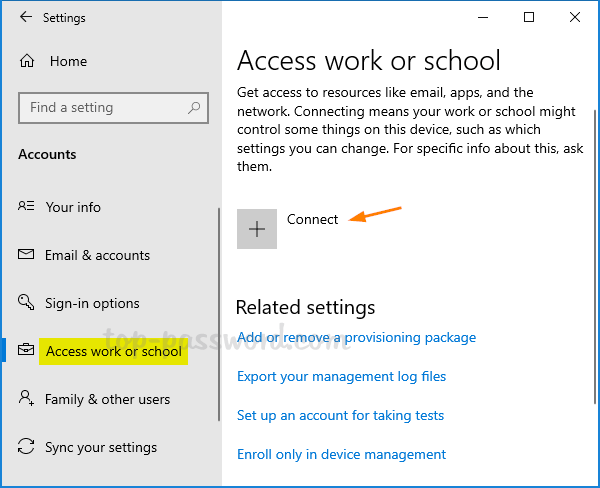Image resolution: width=600 pixels, height=488 pixels.
Task: Click the Email & accounts envelope icon
Action: tap(26, 255)
